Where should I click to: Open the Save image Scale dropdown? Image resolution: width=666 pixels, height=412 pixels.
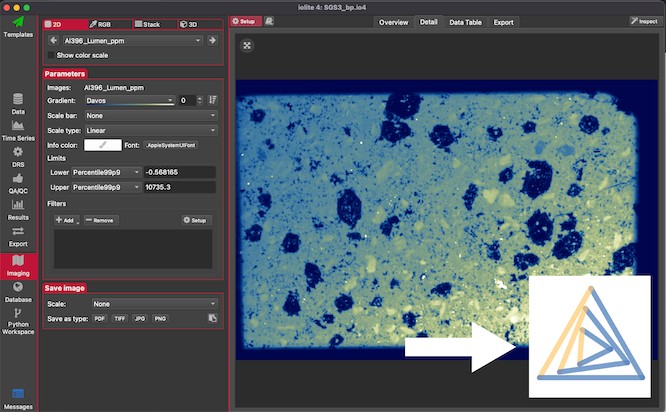(x=155, y=304)
